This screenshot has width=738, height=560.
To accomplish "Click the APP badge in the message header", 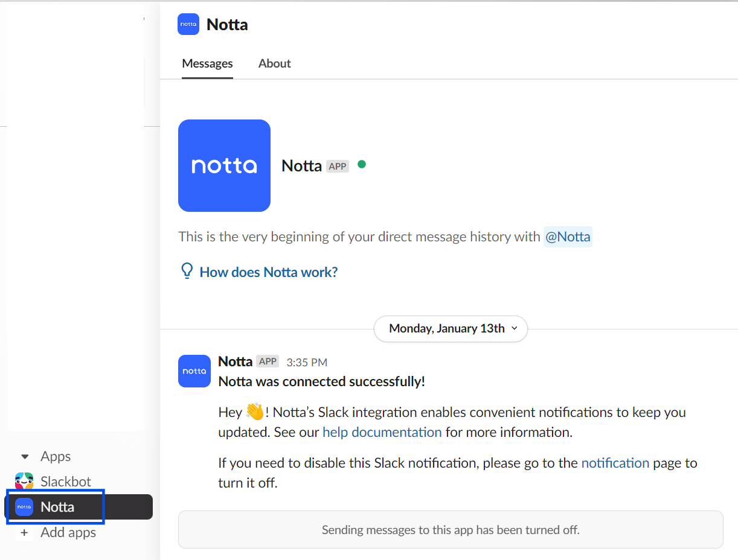I will pyautogui.click(x=268, y=361).
